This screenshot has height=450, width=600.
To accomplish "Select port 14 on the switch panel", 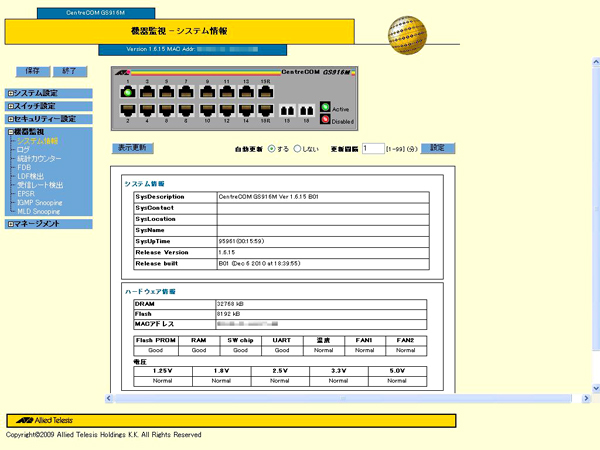I will pos(246,110).
